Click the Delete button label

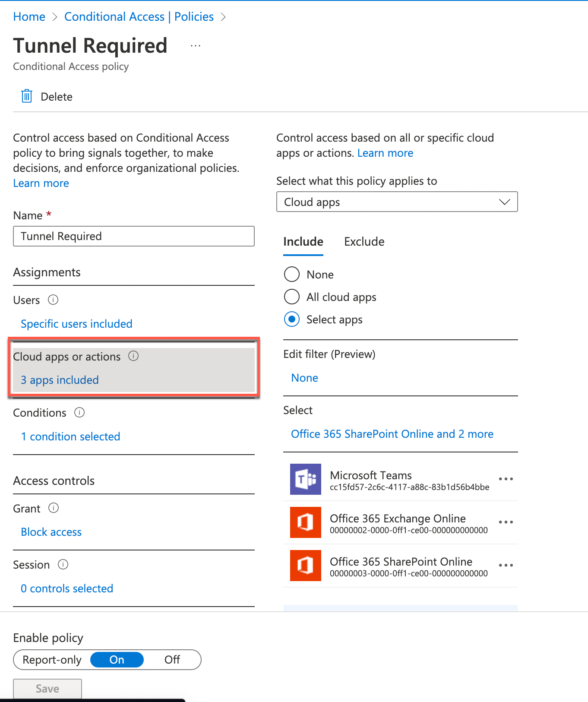[x=57, y=97]
